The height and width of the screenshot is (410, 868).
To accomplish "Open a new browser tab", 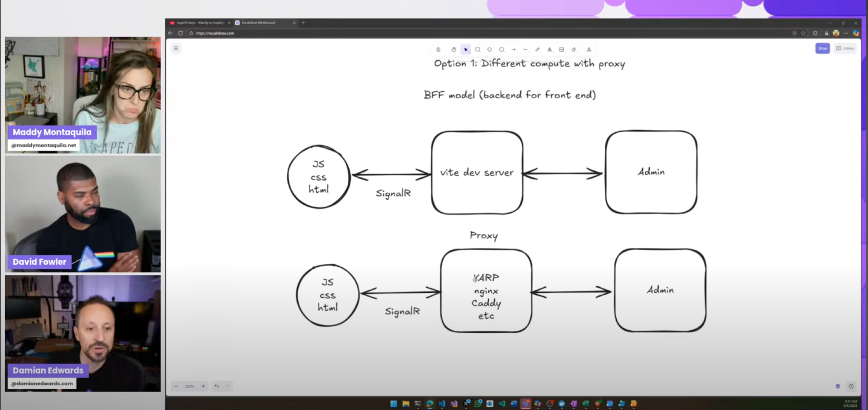I will coord(303,23).
